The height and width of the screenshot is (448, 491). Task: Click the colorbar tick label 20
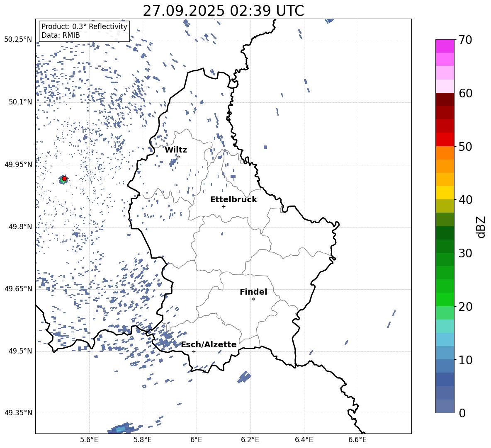465,307
